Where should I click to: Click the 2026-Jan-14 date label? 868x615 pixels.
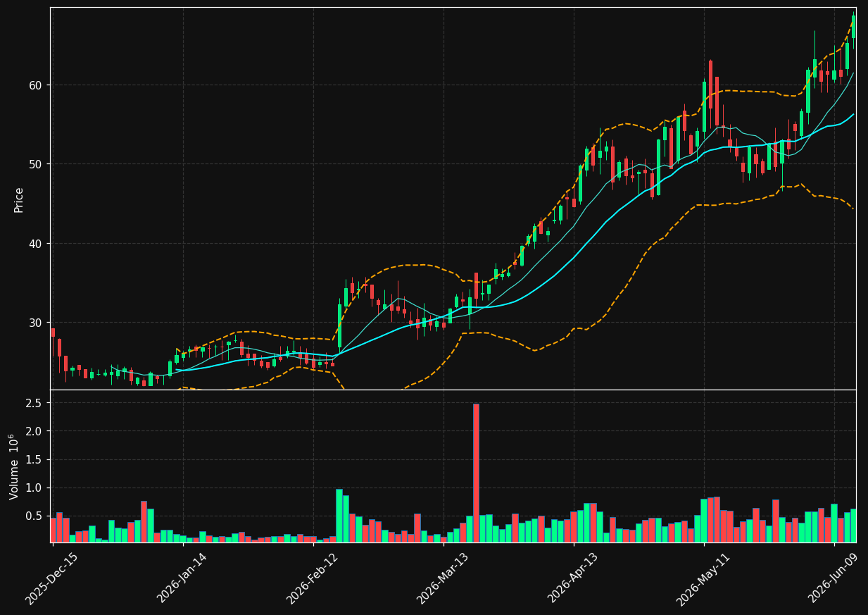pos(182,578)
